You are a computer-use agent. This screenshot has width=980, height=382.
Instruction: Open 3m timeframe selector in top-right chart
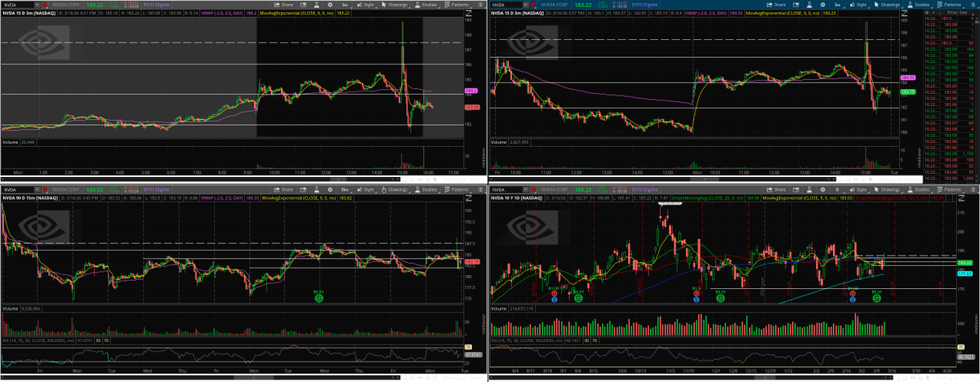[837, 5]
